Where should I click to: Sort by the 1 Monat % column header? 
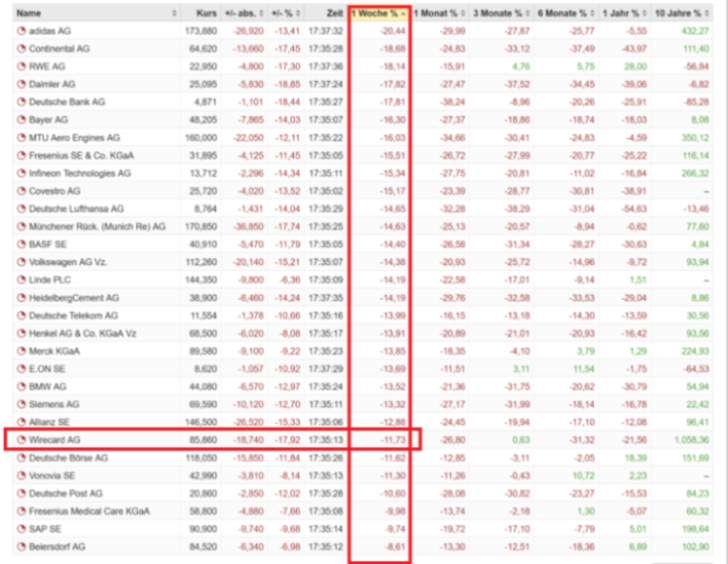point(440,13)
